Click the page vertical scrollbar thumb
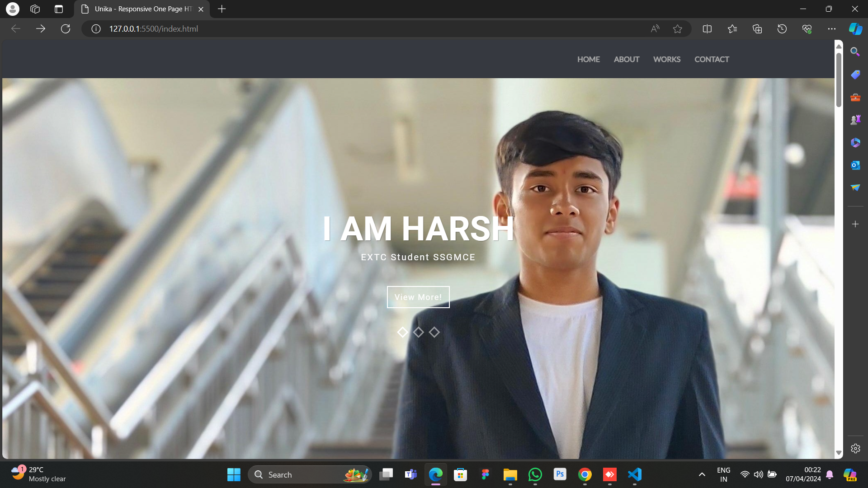 [839, 80]
